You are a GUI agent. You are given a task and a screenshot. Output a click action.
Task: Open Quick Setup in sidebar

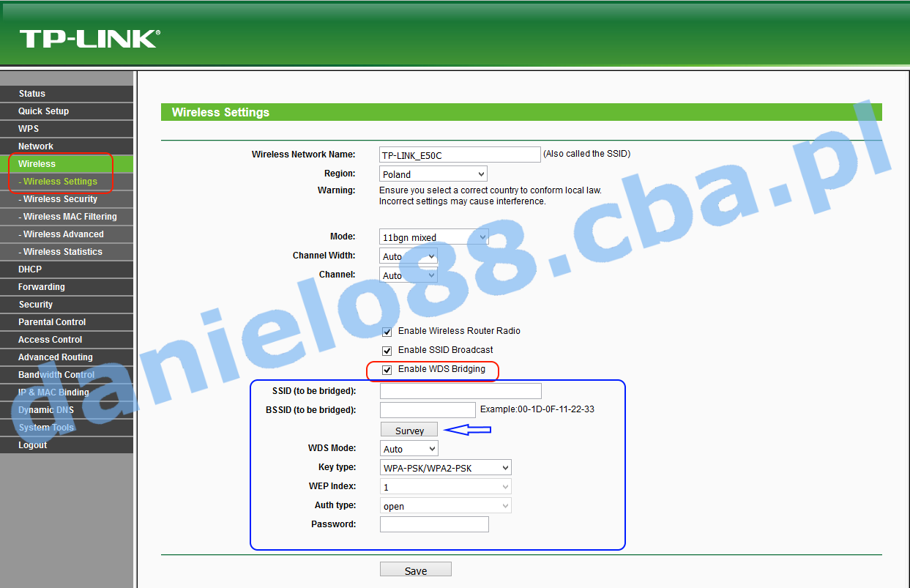pos(67,111)
